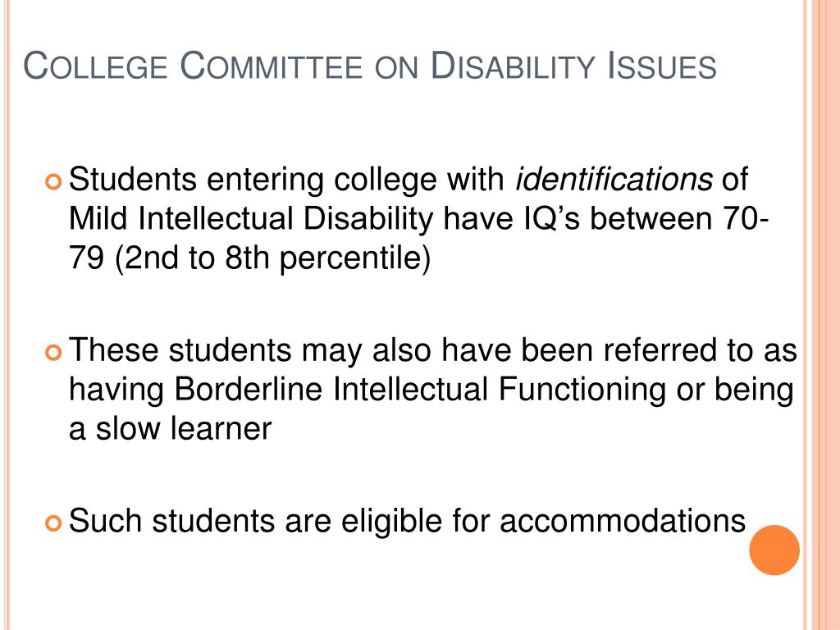Click "Students entering college with" text
Viewport: 840px width, 630px height.
pyautogui.click(x=286, y=180)
